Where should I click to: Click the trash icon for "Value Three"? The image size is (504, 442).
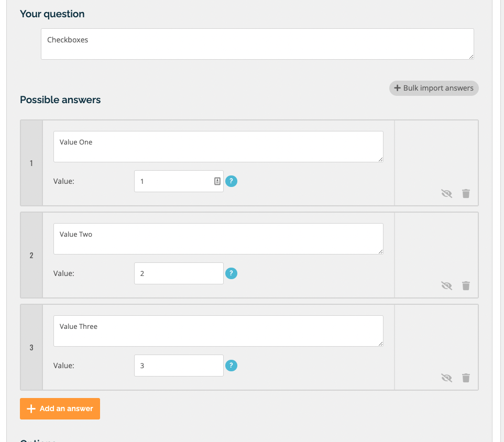pos(466,378)
